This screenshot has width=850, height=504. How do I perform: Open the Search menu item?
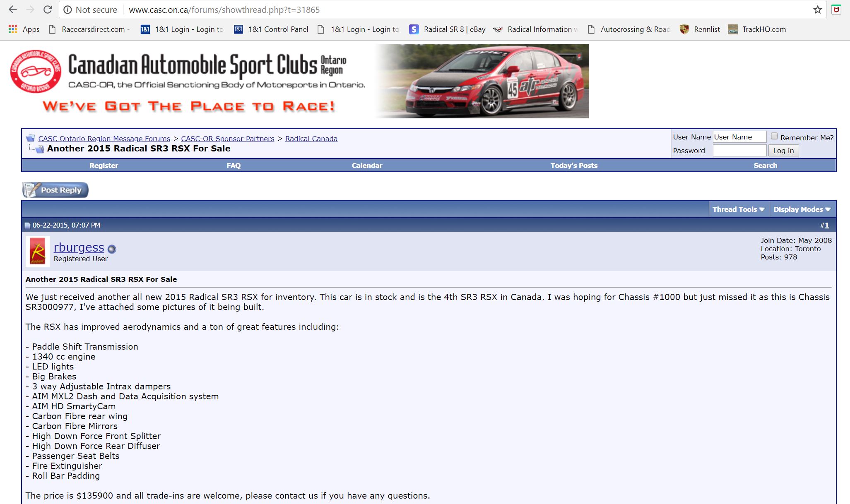click(766, 166)
